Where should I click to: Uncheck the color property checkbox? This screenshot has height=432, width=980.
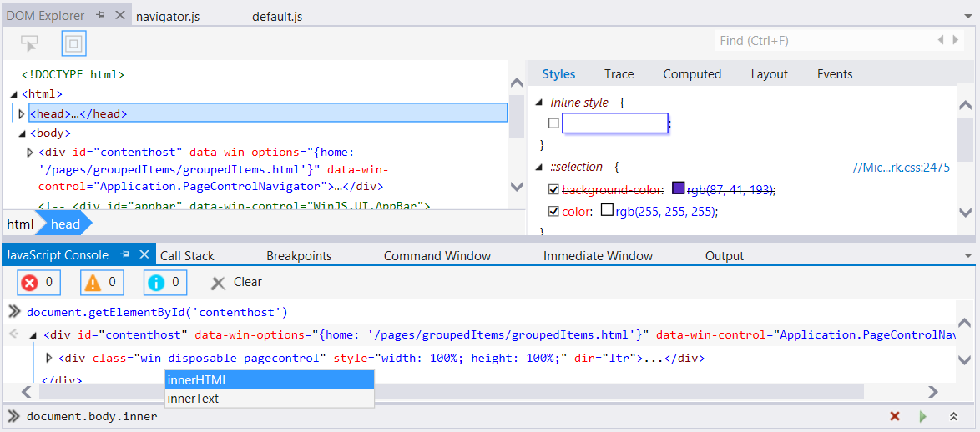pos(553,211)
